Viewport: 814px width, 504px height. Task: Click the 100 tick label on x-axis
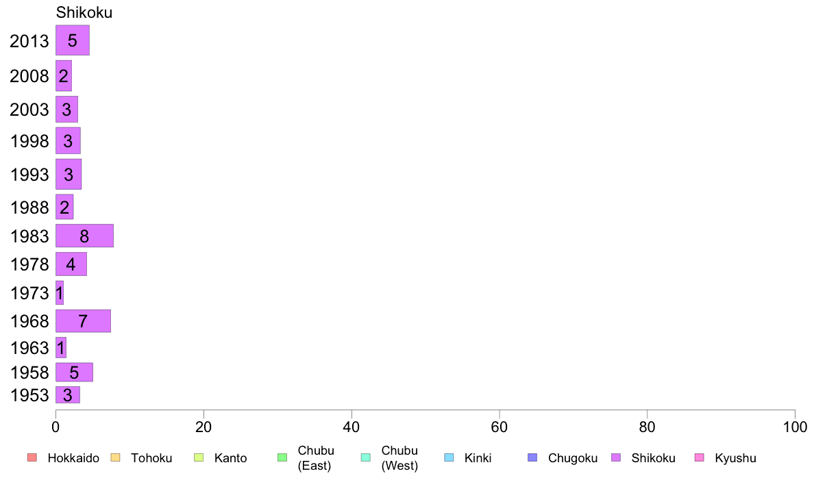coord(795,427)
